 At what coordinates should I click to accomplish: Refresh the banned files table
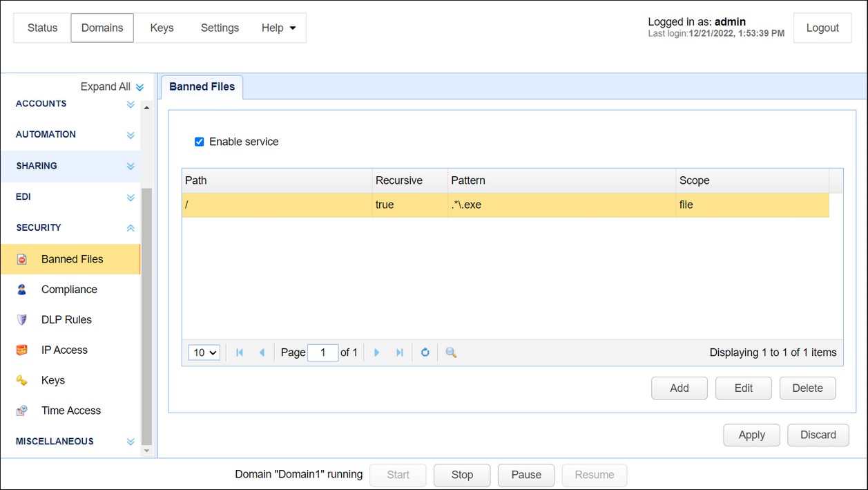[425, 352]
